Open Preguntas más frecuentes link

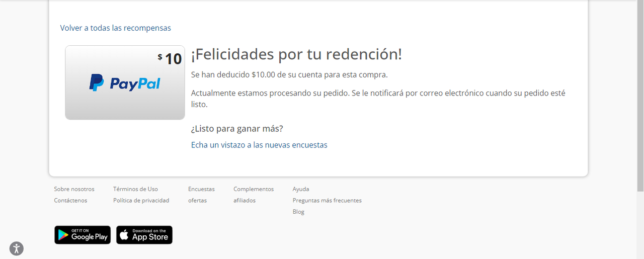[x=327, y=200]
